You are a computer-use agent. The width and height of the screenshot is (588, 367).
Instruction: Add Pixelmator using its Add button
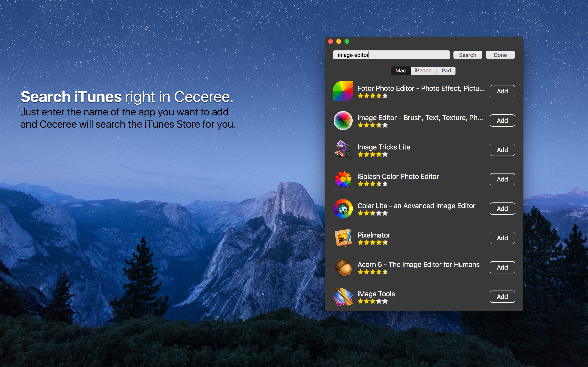(x=502, y=238)
